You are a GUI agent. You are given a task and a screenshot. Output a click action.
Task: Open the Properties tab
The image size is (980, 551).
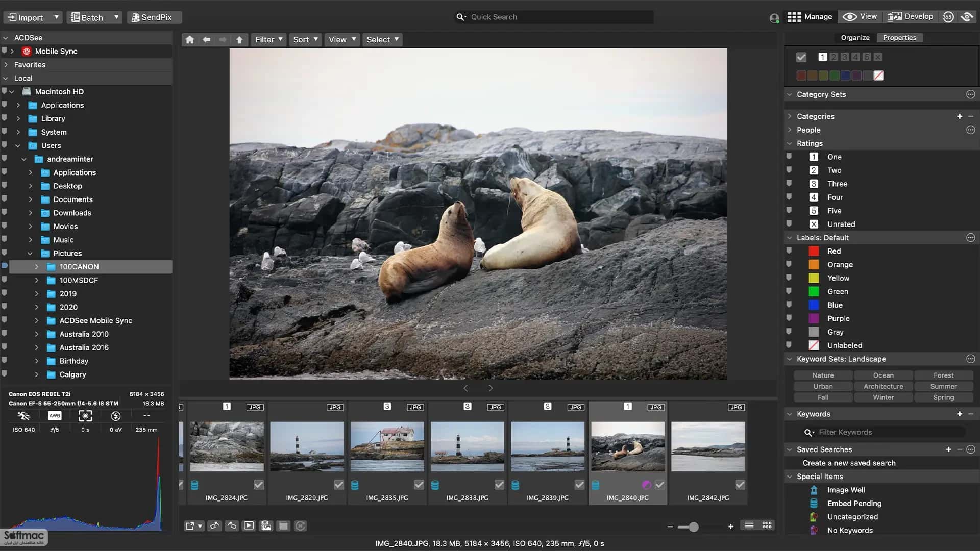(899, 38)
